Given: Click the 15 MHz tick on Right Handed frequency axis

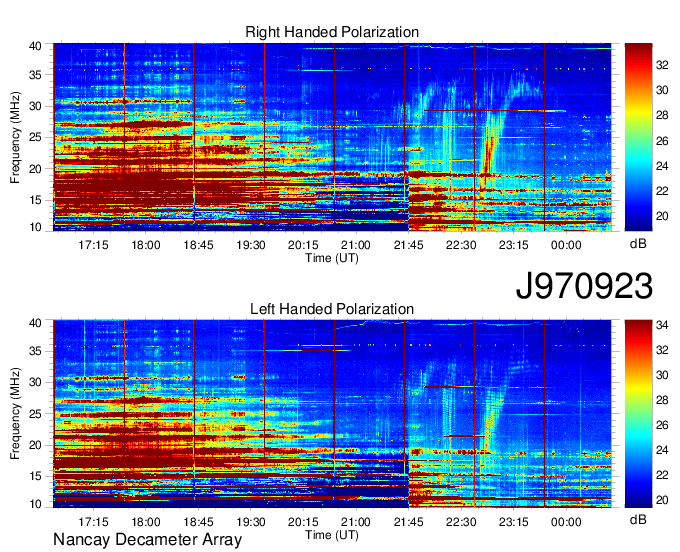Looking at the screenshot, I should coord(35,200).
